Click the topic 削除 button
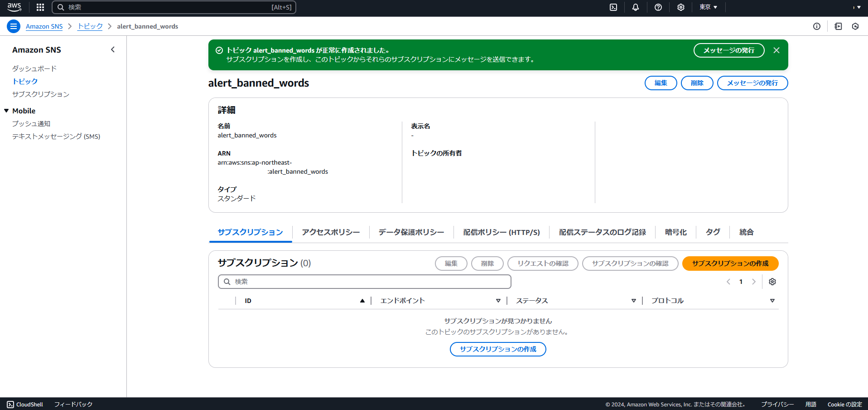Viewport: 868px width, 410px height. coord(697,83)
